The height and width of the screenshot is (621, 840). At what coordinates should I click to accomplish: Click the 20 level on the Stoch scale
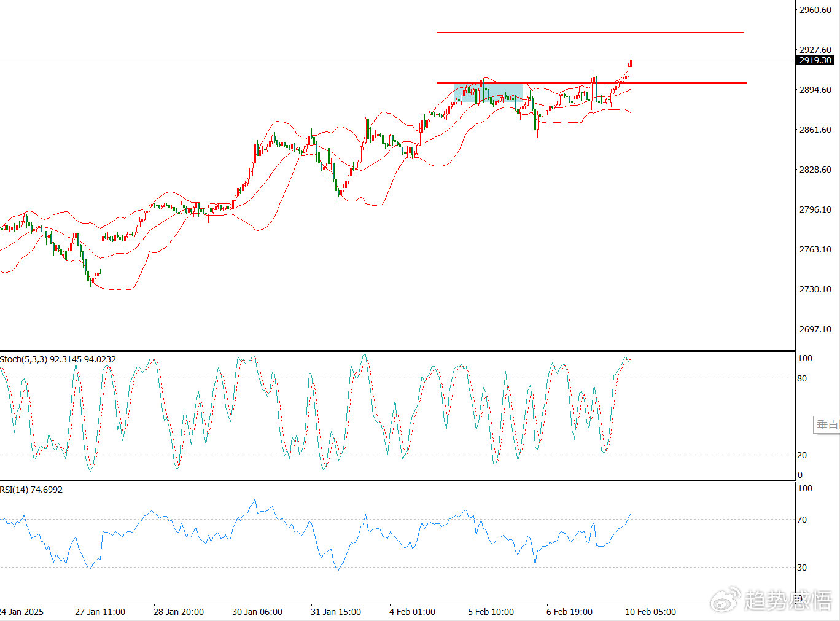[802, 455]
